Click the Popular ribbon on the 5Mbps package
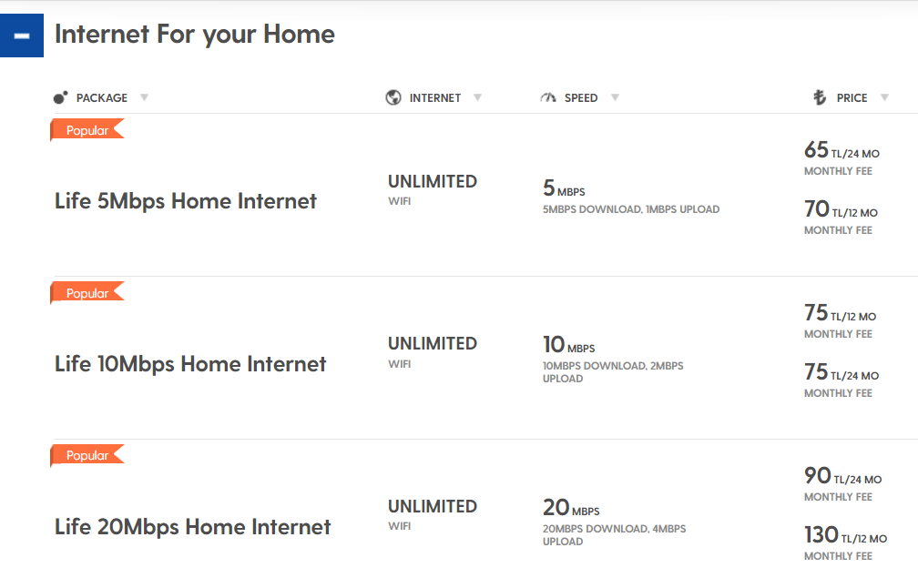 (x=87, y=130)
